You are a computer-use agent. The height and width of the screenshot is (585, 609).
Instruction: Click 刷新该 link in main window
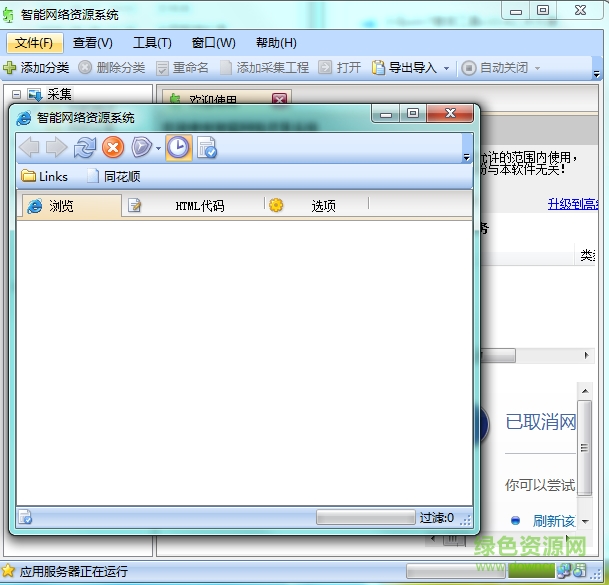553,521
